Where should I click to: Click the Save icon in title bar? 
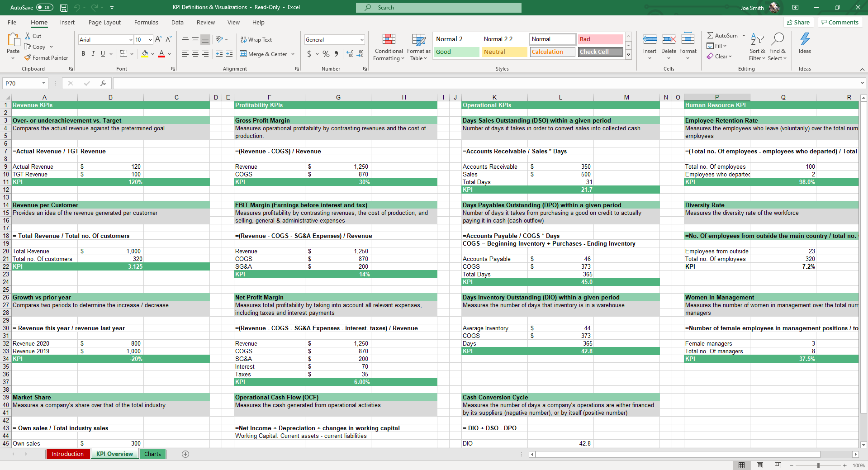coord(64,8)
